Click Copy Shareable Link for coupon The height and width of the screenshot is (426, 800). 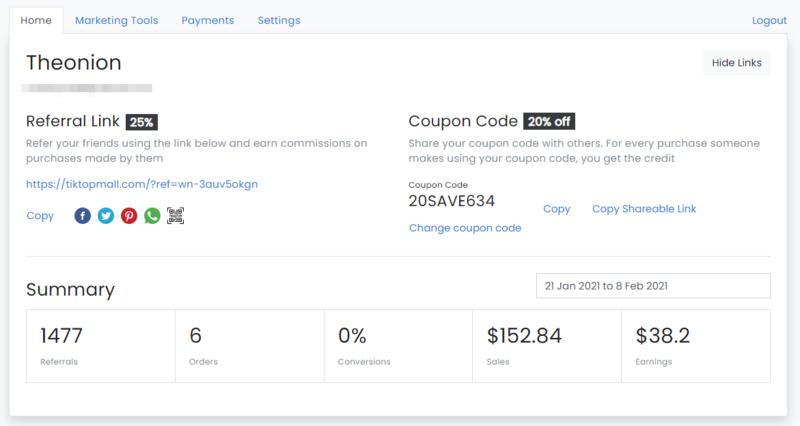(x=644, y=209)
